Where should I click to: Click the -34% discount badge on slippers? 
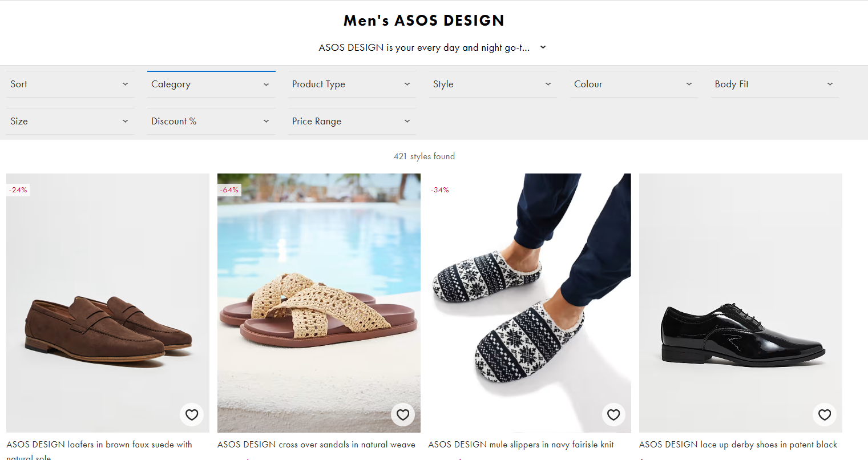point(440,190)
